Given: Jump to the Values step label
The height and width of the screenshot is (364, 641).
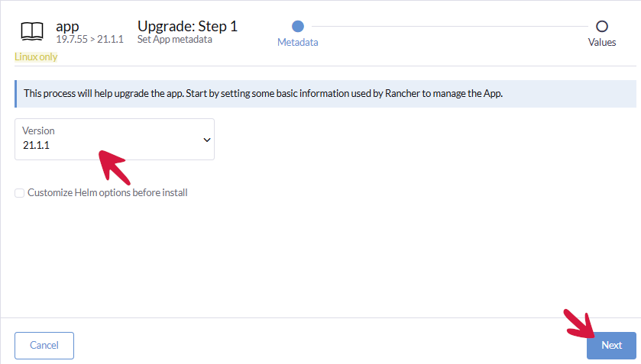Looking at the screenshot, I should [601, 43].
